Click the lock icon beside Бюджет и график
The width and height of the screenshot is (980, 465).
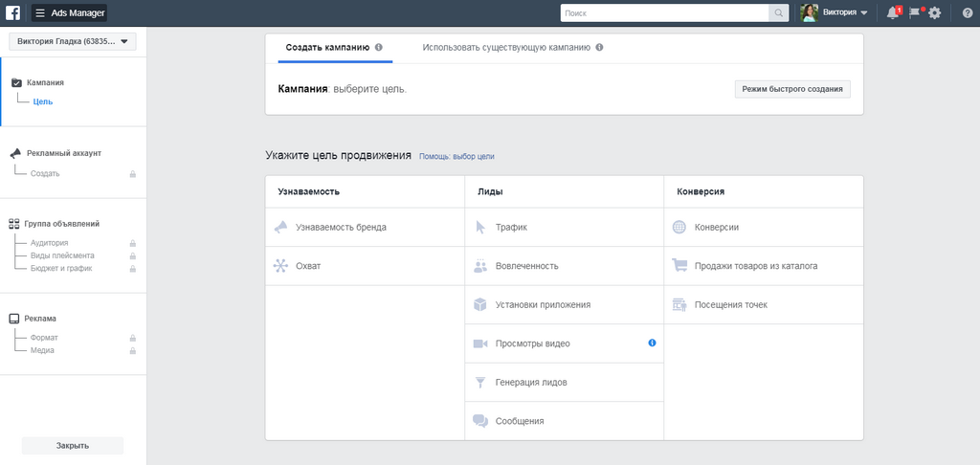[x=132, y=269]
